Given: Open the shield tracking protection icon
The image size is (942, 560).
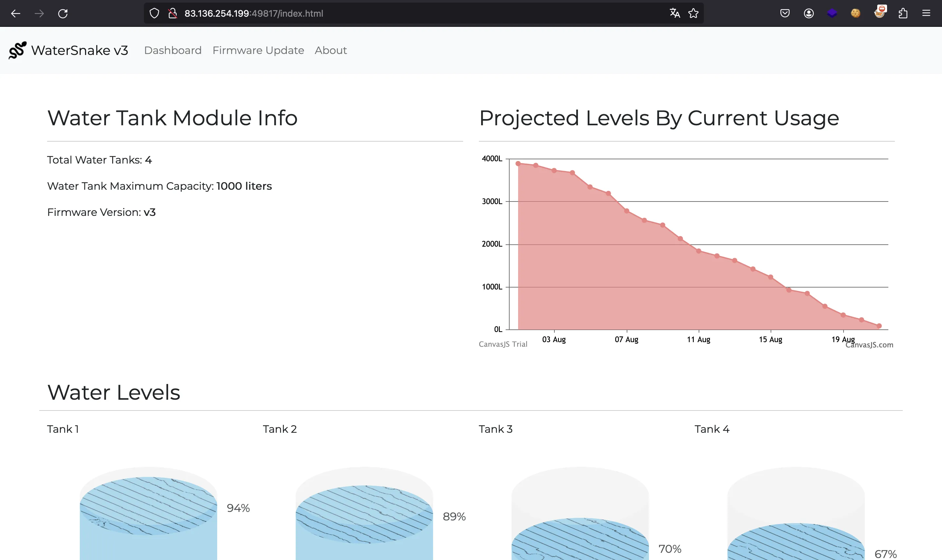Looking at the screenshot, I should (x=154, y=14).
